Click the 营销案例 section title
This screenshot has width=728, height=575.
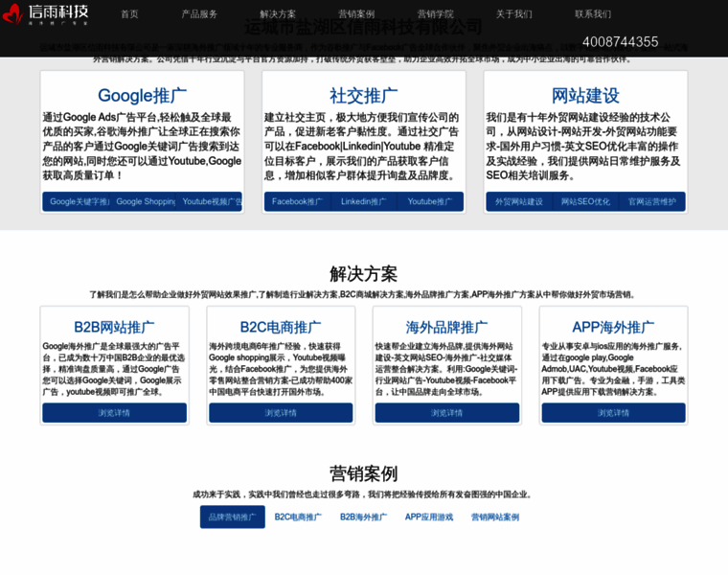coord(364,473)
